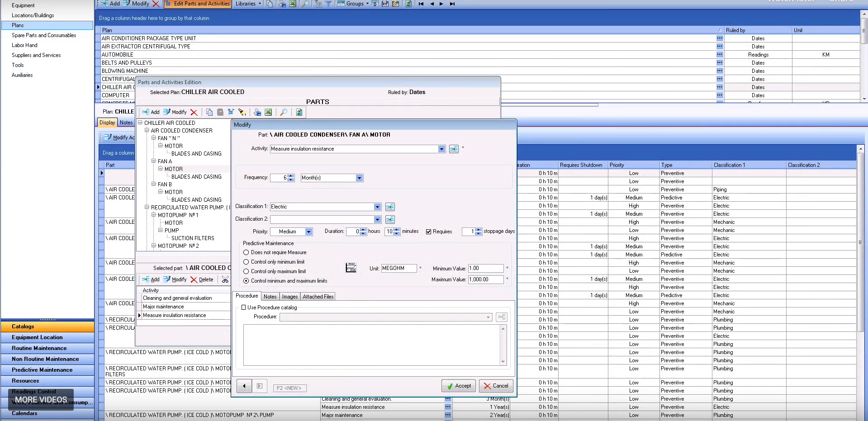The height and width of the screenshot is (421, 868).
Task: Click the Unit input field showing MEGOHM
Action: click(x=399, y=268)
